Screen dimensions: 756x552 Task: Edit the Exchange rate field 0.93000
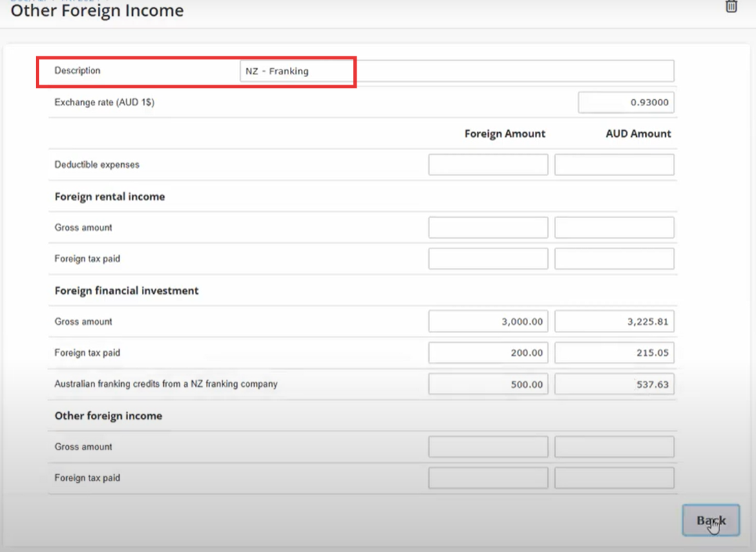pyautogui.click(x=626, y=102)
